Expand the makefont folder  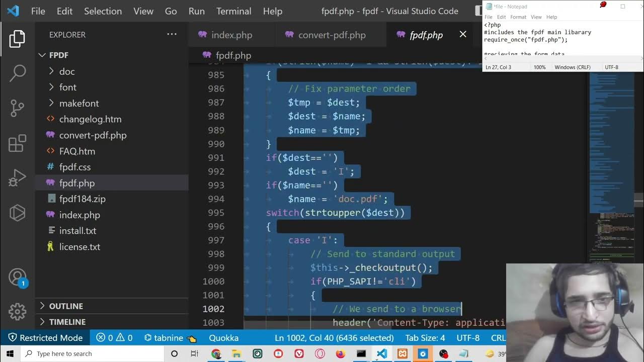click(78, 103)
